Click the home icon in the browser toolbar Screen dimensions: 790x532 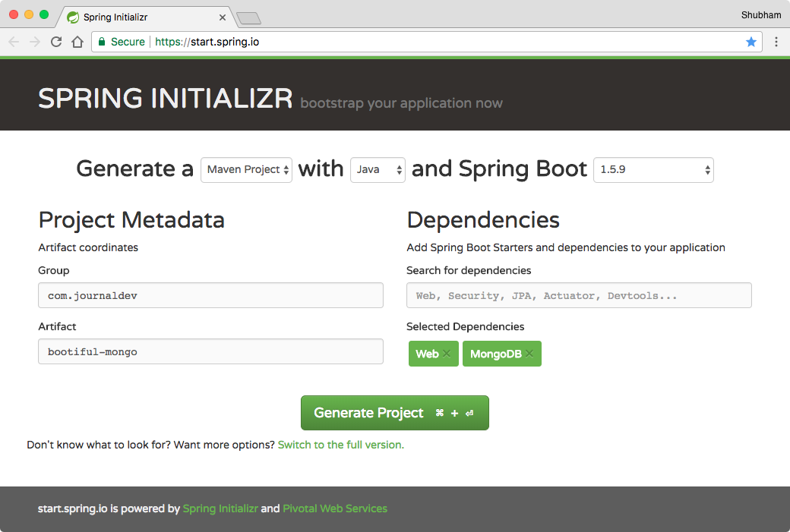click(78, 42)
